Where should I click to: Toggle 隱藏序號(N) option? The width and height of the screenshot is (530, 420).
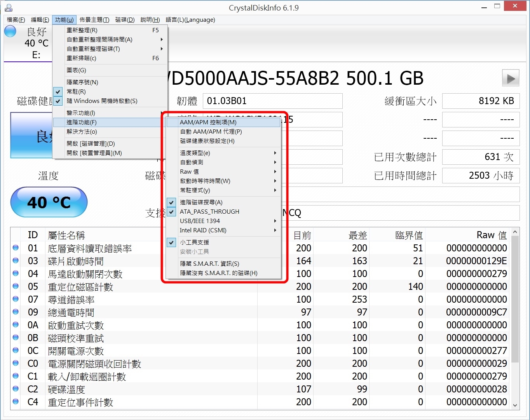coord(110,82)
